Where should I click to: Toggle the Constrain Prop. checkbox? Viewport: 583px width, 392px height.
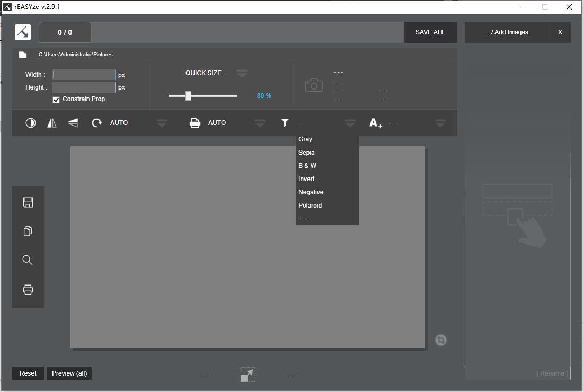click(x=56, y=100)
